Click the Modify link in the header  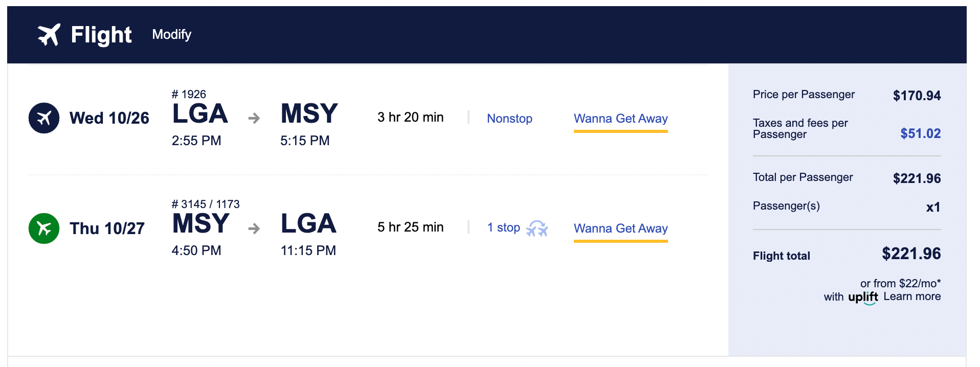click(x=172, y=34)
